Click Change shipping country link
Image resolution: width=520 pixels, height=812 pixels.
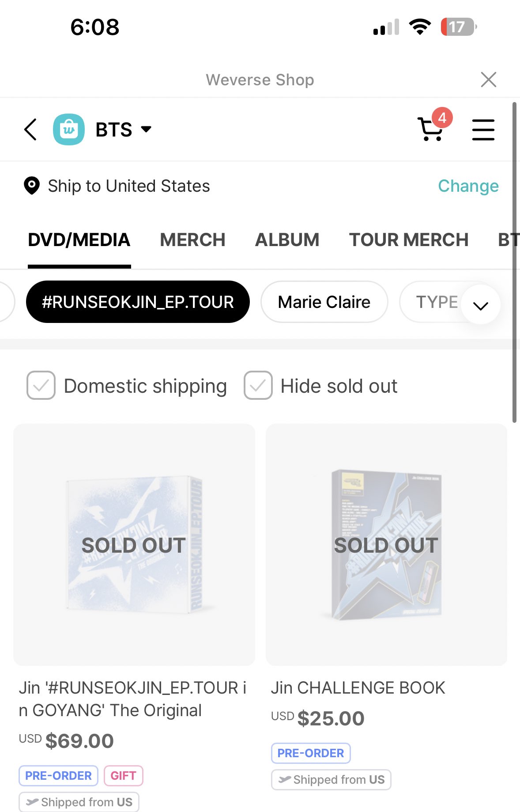468,186
